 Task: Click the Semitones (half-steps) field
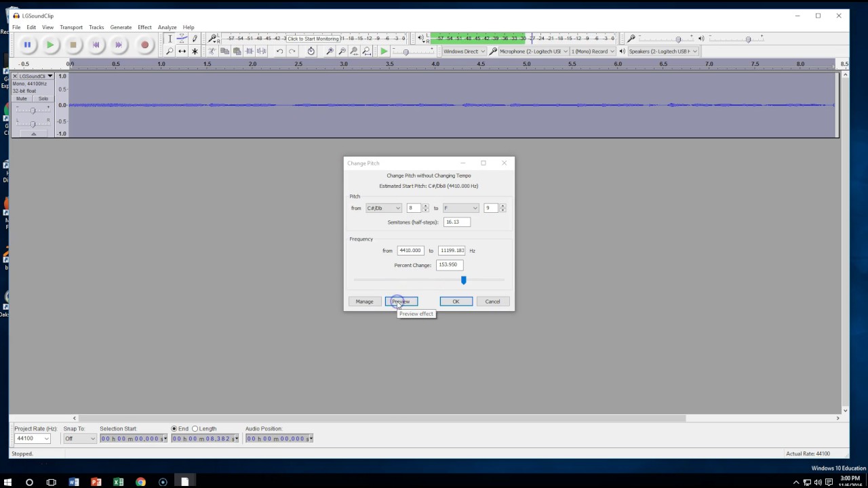point(456,222)
